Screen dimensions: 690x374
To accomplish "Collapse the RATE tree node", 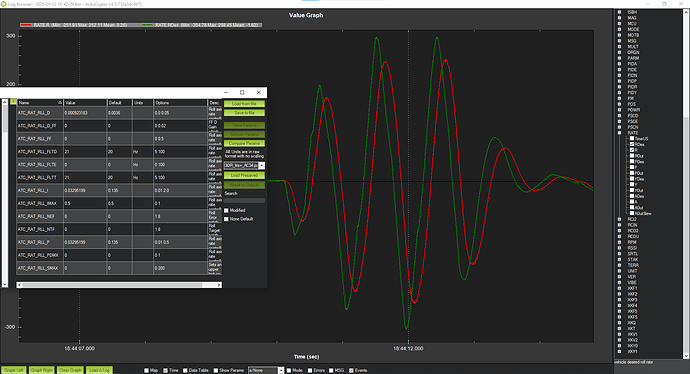I will pyautogui.click(x=620, y=133).
